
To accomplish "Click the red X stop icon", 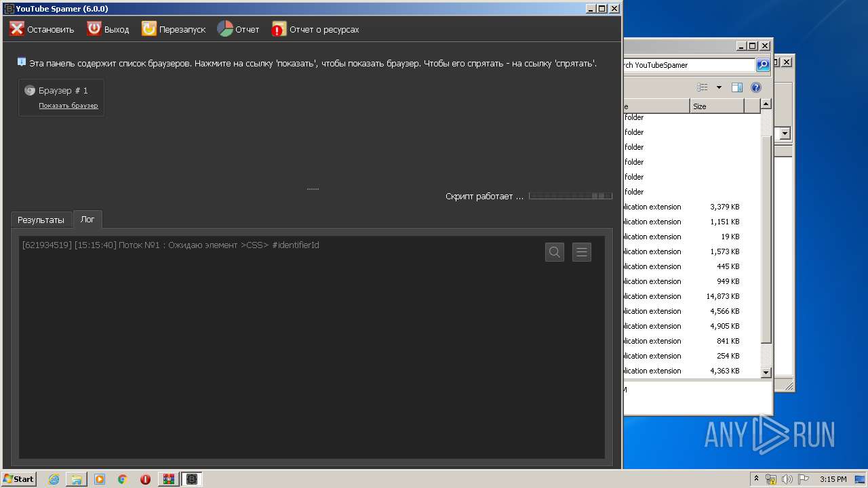I will [17, 28].
